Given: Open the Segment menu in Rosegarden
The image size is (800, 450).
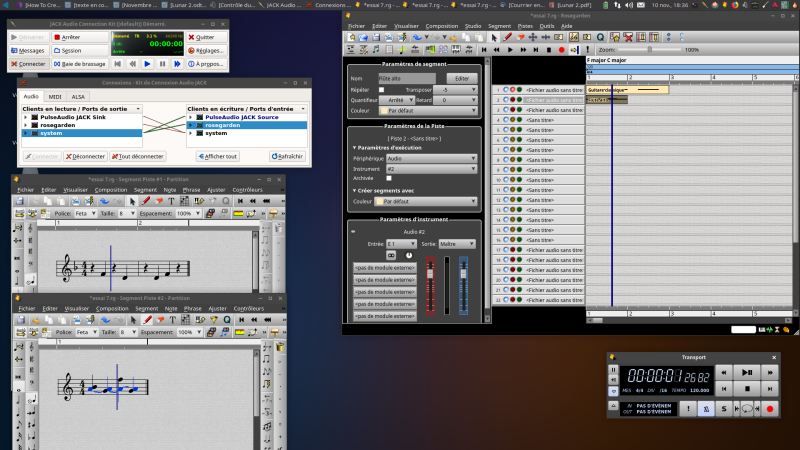Looking at the screenshot, I should (x=500, y=26).
